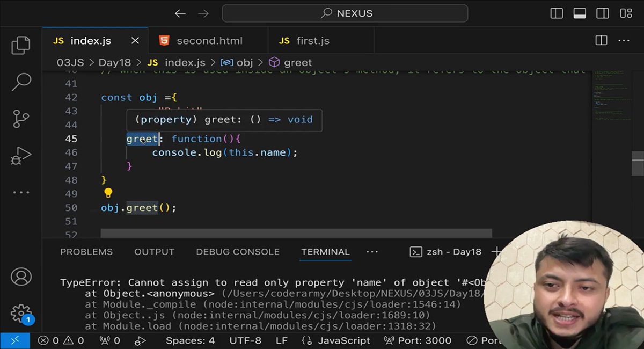
Task: Click the lightbulb code action icon
Action: coord(108,193)
